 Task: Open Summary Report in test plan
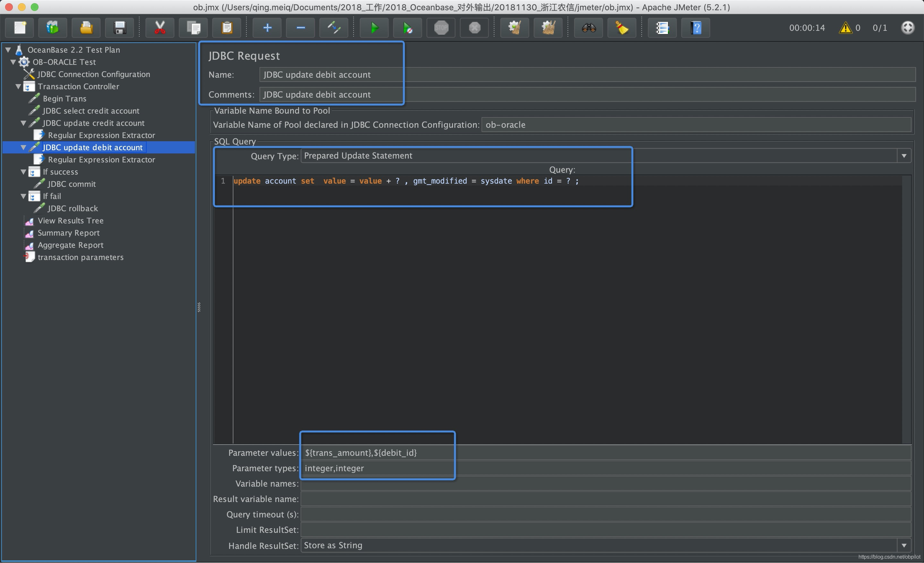pos(69,232)
